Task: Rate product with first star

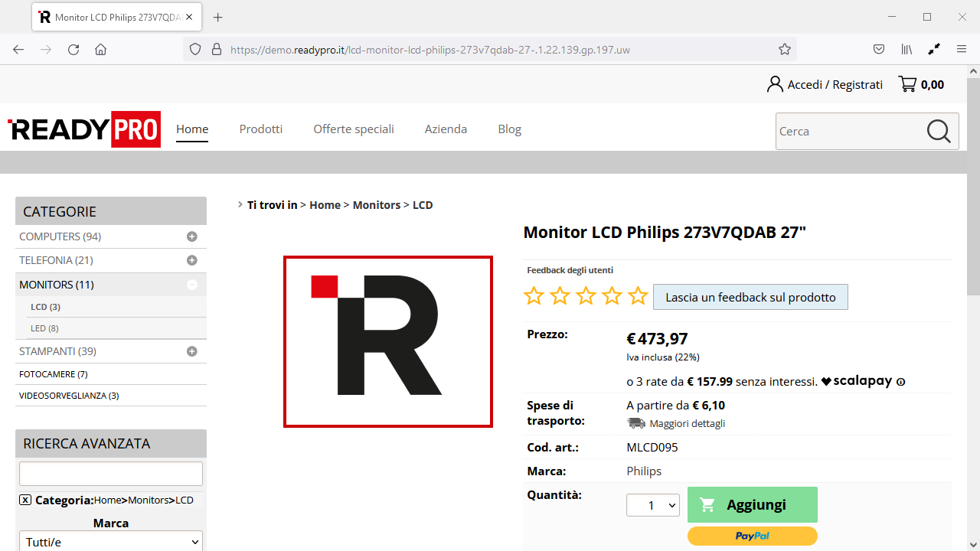Action: click(x=534, y=296)
